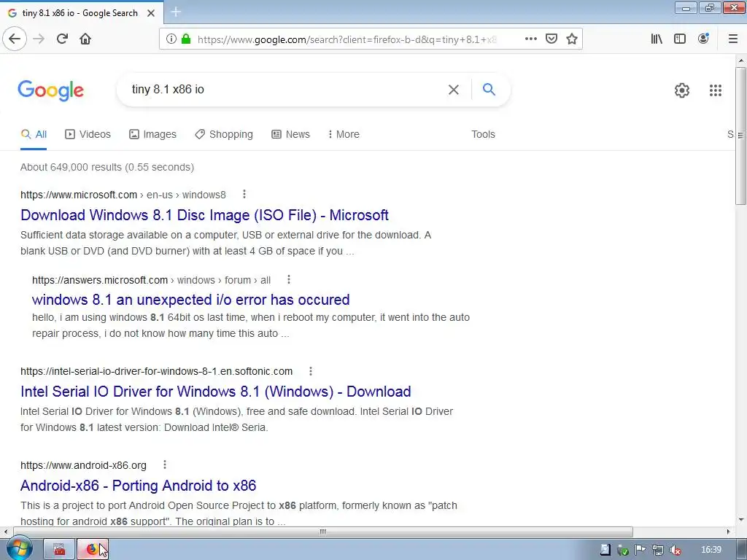Switch to Videos results

(88, 134)
